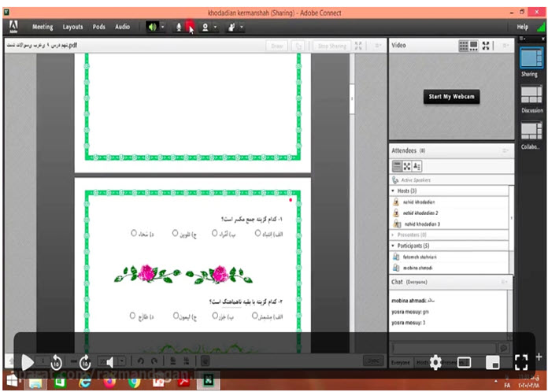The height and width of the screenshot is (392, 548).
Task: Open video player settings gear
Action: pyautogui.click(x=435, y=362)
